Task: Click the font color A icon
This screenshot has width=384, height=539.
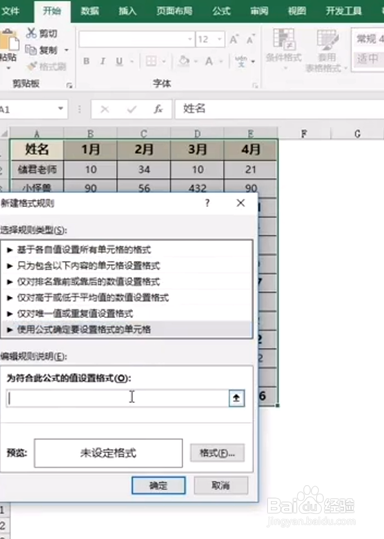Action: click(209, 61)
